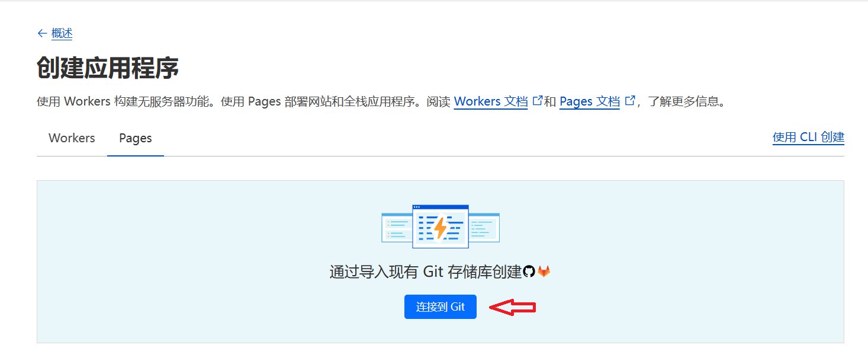Image resolution: width=868 pixels, height=364 pixels.
Task: Click the orange lightning bolt icon
Action: (440, 228)
